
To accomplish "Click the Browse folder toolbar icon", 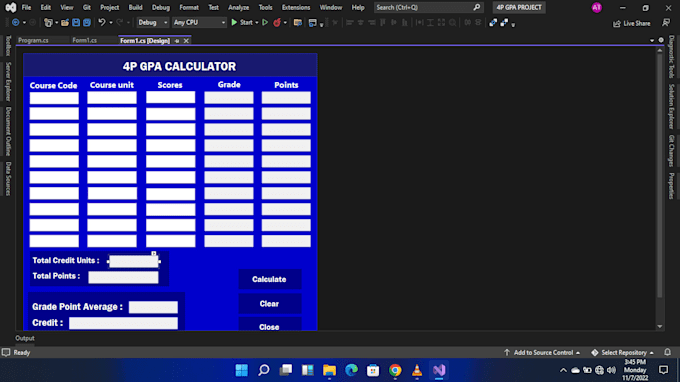I will pos(298,23).
